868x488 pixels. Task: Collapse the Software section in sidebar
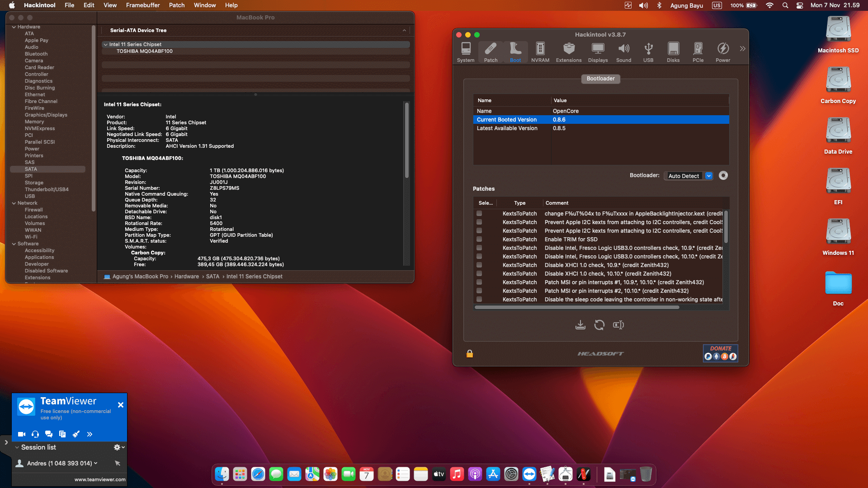pyautogui.click(x=14, y=244)
